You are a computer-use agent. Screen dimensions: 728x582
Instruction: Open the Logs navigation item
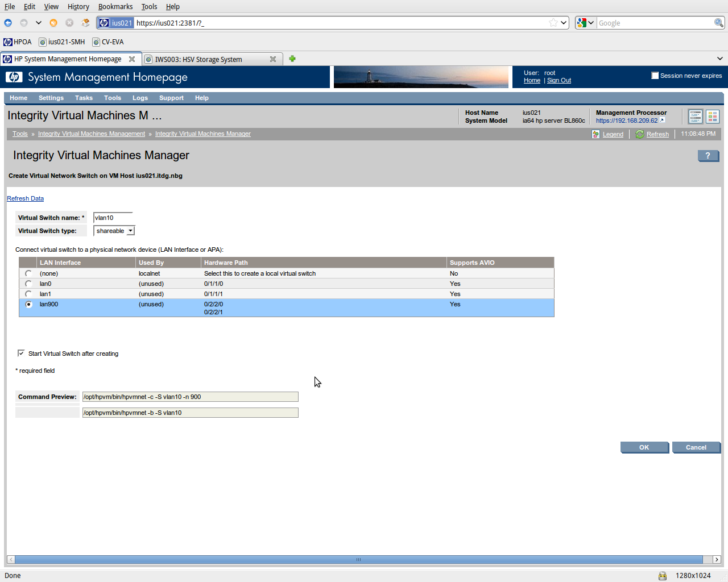coord(140,98)
